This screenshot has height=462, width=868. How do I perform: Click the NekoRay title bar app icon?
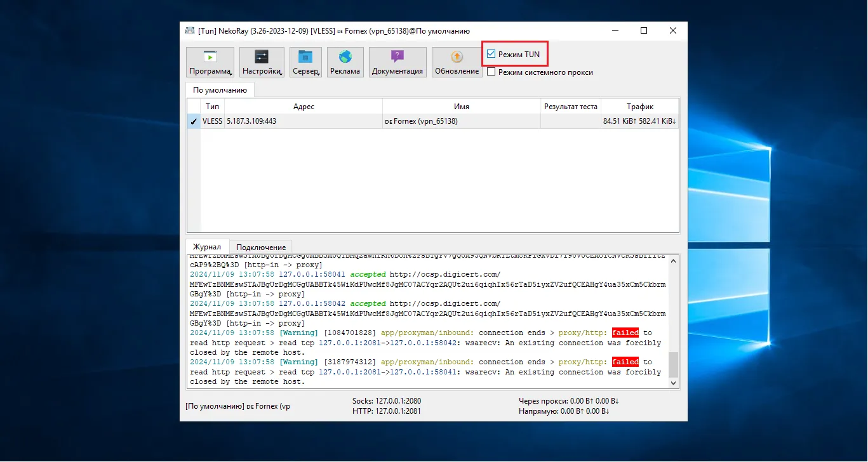tap(190, 30)
